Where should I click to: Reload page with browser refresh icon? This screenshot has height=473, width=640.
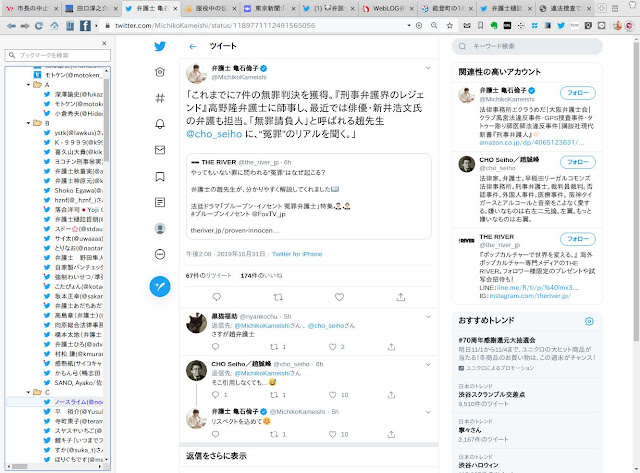click(x=39, y=26)
